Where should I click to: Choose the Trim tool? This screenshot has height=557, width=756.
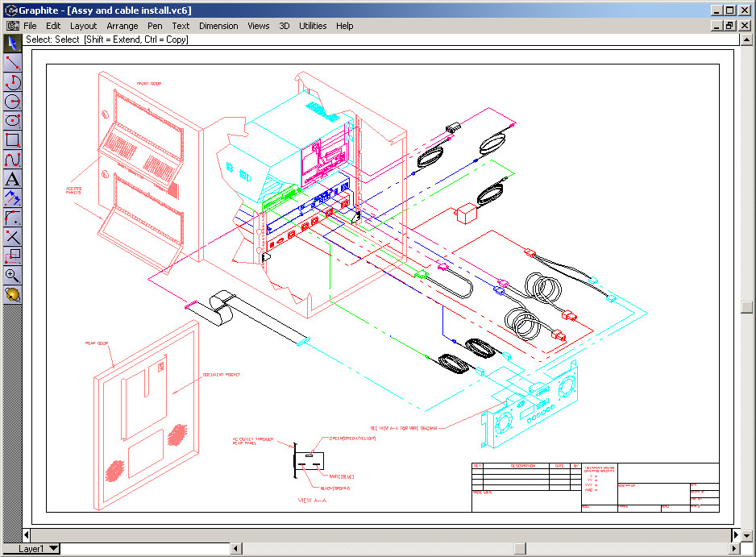click(12, 237)
